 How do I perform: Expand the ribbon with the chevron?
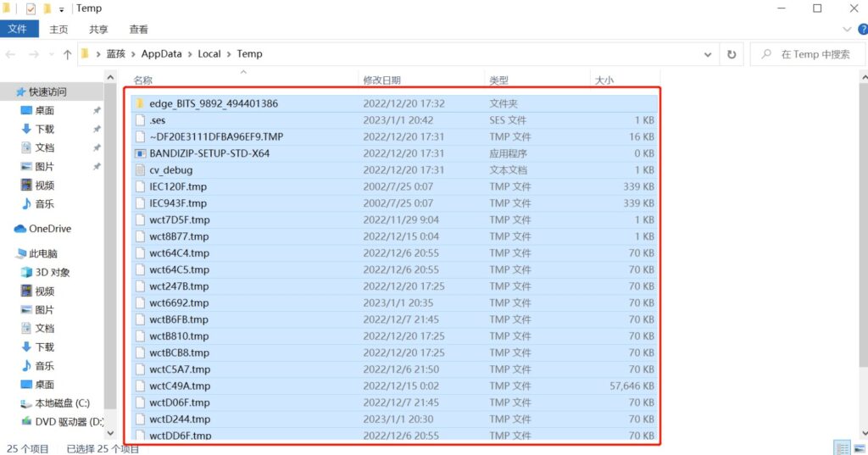tap(846, 30)
